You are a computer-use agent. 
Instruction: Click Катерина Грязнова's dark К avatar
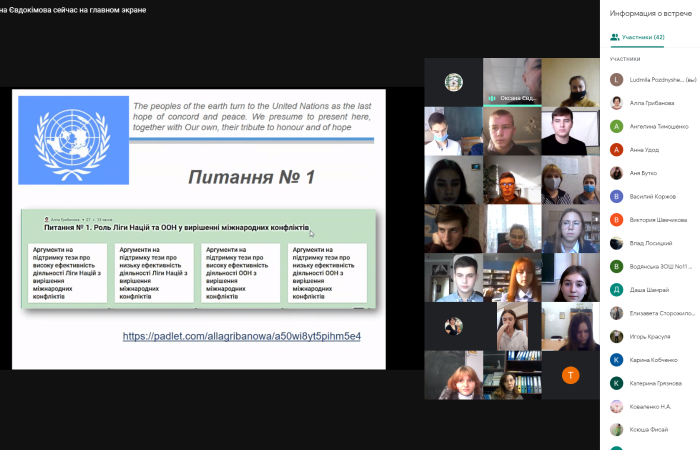(617, 383)
